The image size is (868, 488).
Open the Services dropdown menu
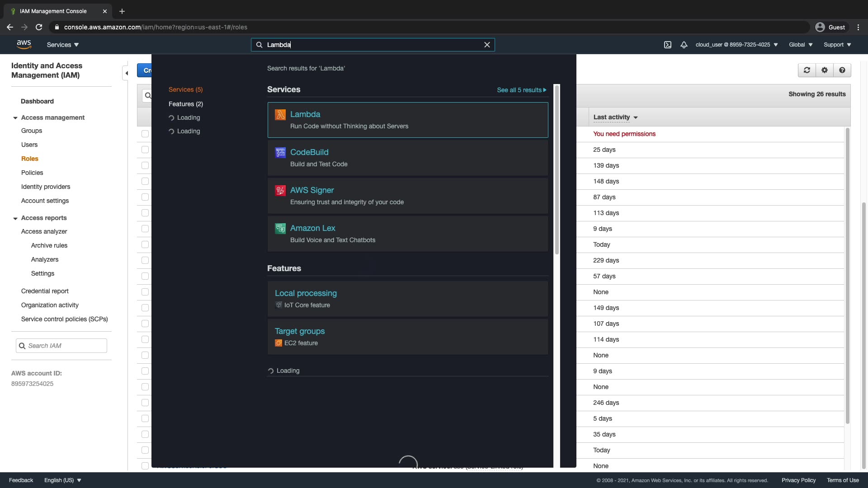coord(63,45)
